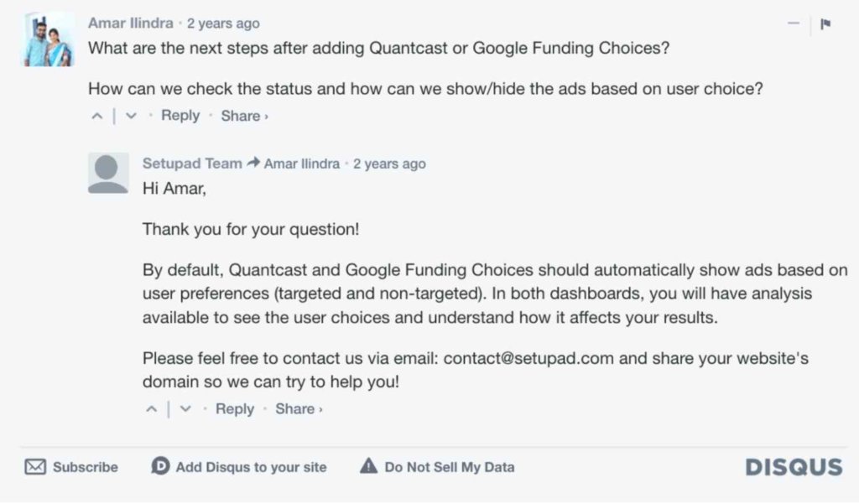Downvote Amar Ilindra's comment
This screenshot has width=859, height=504.
pos(130,117)
